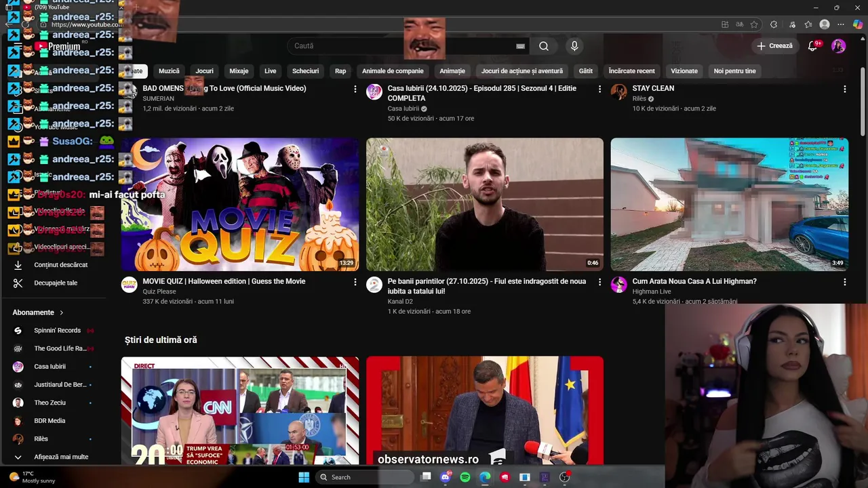Click the scissors icon beside Decupajele tale
This screenshot has height=488, width=868.
[18, 283]
